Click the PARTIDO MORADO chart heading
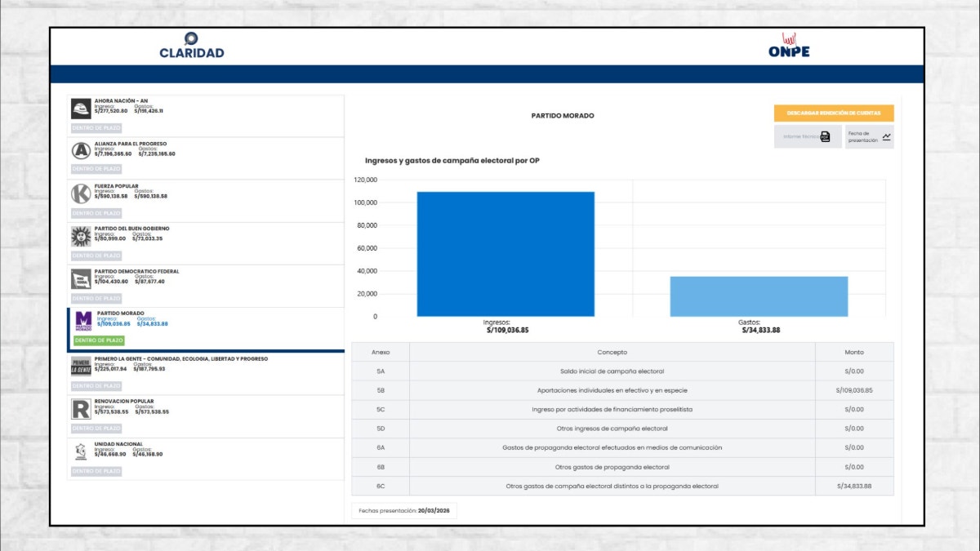This screenshot has height=551, width=980. 563,116
